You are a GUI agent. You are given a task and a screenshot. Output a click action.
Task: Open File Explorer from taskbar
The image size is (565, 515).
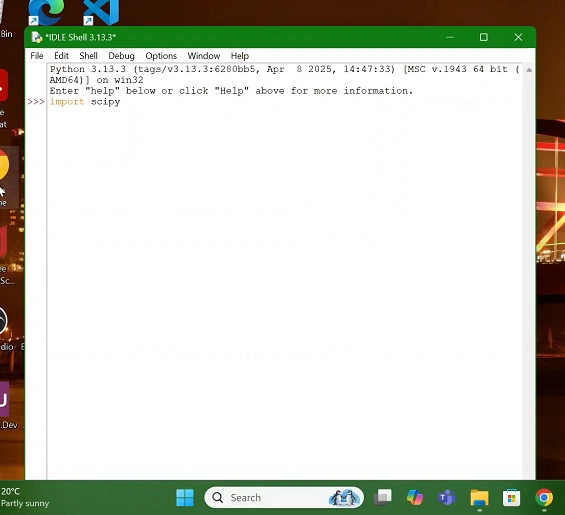point(479,497)
